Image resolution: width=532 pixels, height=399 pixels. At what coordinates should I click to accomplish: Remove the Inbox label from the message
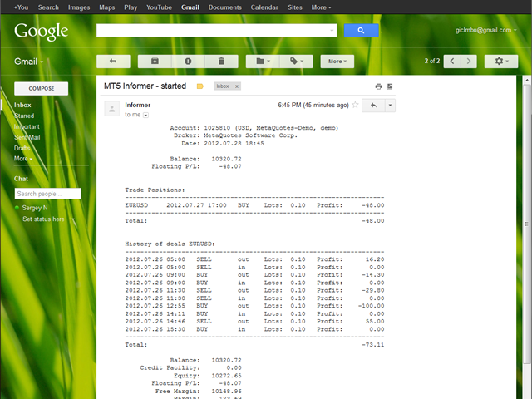(x=237, y=86)
